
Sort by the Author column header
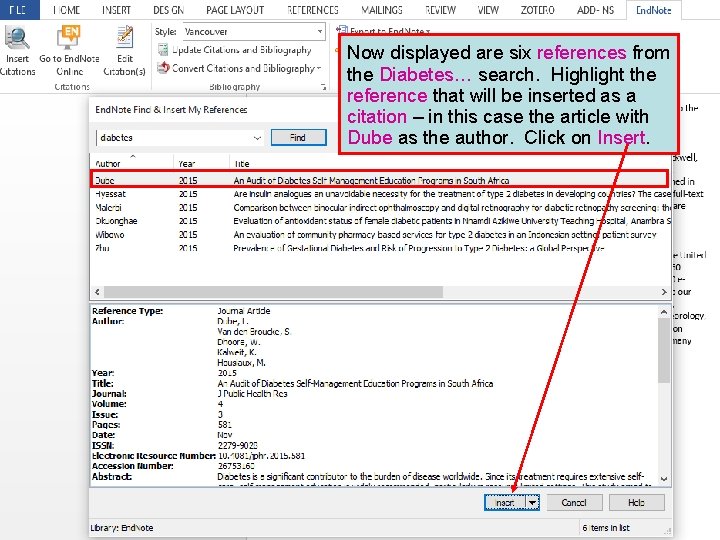[x=131, y=163]
